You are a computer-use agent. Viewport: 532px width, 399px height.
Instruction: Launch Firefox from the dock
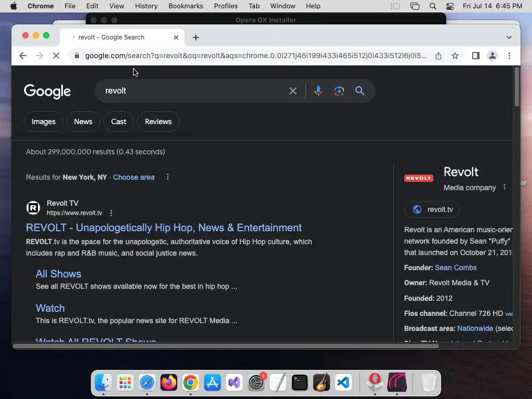click(169, 383)
